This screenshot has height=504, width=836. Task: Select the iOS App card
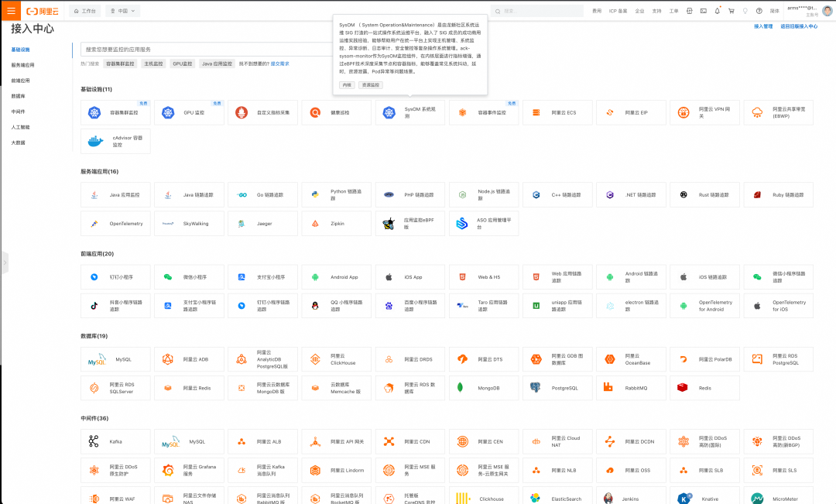410,277
